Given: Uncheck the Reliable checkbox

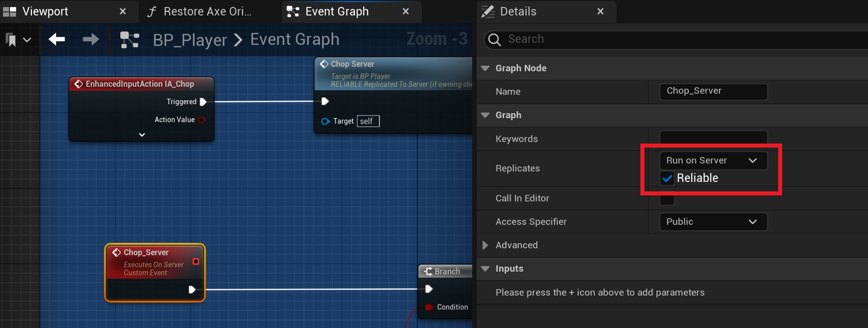Looking at the screenshot, I should [x=667, y=178].
